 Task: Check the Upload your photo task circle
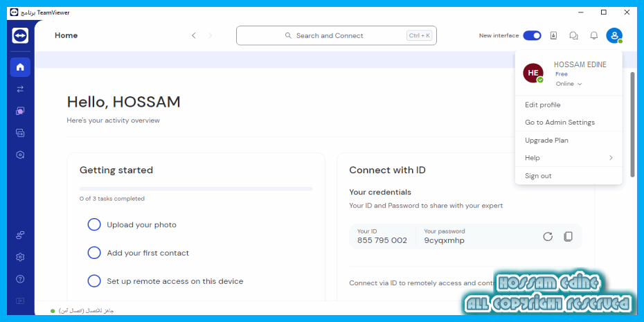[x=94, y=224]
